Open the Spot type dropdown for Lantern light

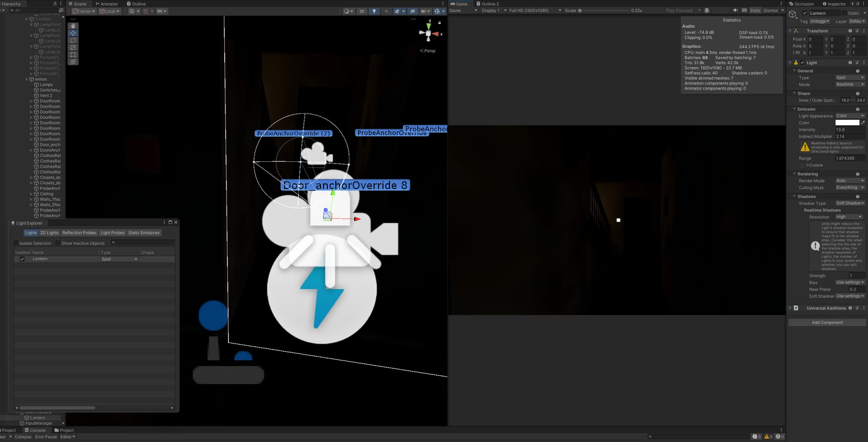(x=849, y=77)
